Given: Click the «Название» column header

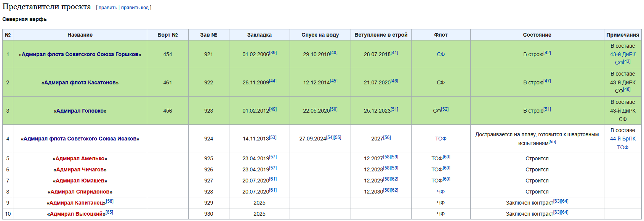Looking at the screenshot, I should [x=80, y=35].
